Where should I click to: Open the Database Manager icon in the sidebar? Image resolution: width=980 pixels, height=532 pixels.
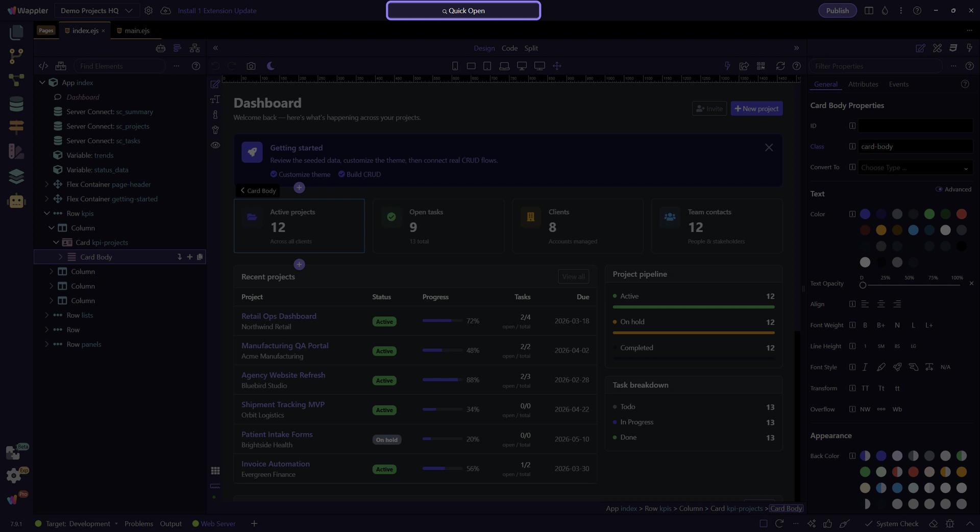click(16, 104)
